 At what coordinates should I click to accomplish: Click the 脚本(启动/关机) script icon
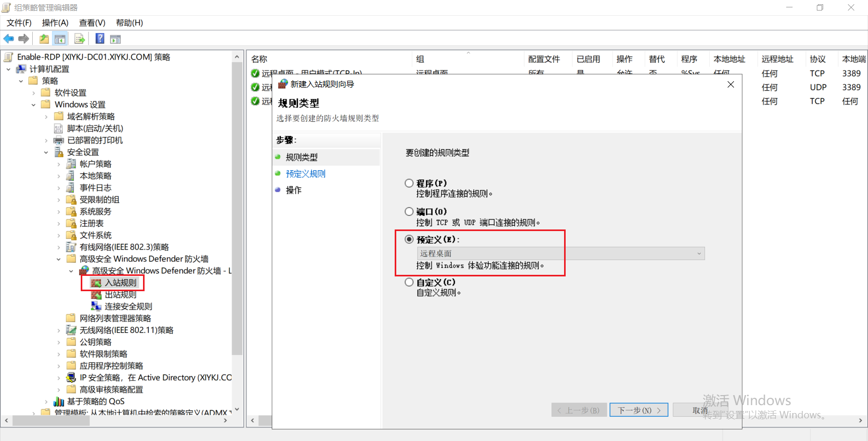[x=59, y=128]
